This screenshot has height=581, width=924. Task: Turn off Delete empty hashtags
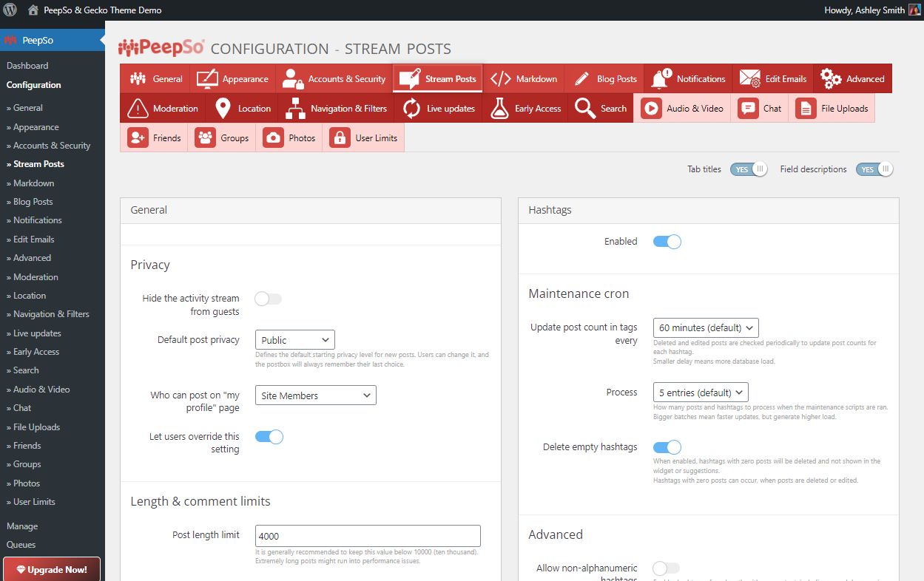(667, 447)
